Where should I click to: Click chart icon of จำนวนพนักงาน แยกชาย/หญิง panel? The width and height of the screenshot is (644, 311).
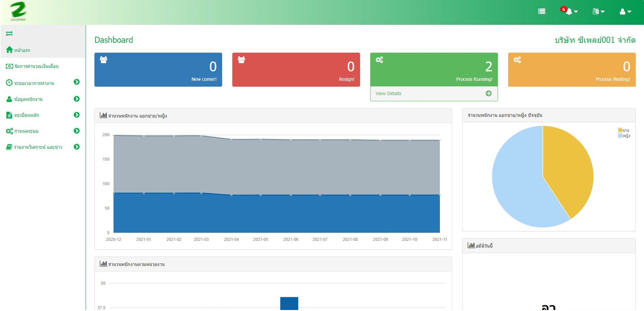pos(103,115)
